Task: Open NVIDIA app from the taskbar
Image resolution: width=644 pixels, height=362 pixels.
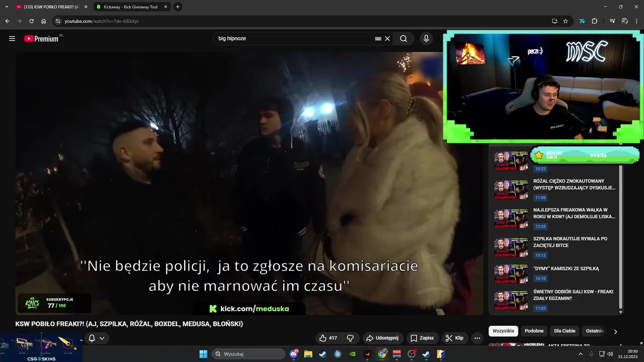Action: coord(352,354)
